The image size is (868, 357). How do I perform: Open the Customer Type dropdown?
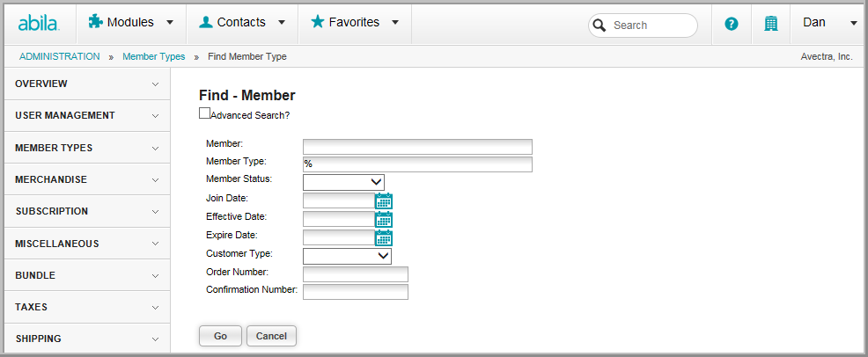click(347, 257)
